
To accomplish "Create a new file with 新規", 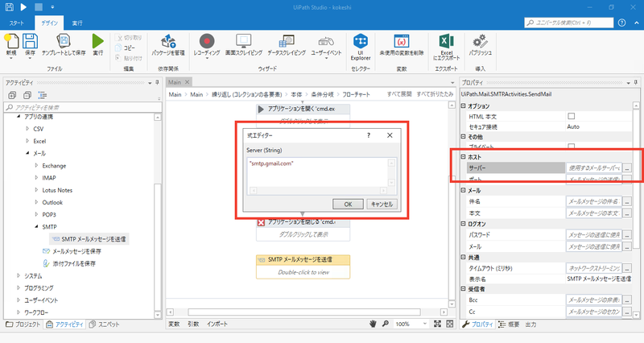I will (x=11, y=45).
